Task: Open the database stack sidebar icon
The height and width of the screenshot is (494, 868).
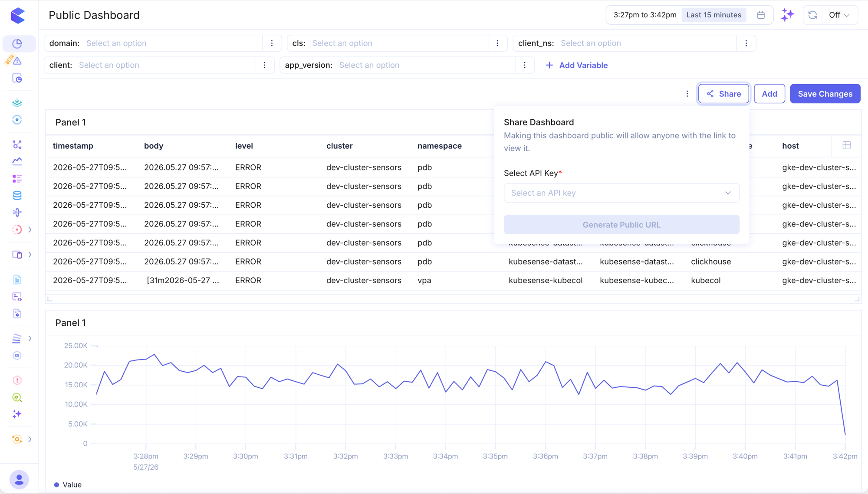Action: pos(17,196)
